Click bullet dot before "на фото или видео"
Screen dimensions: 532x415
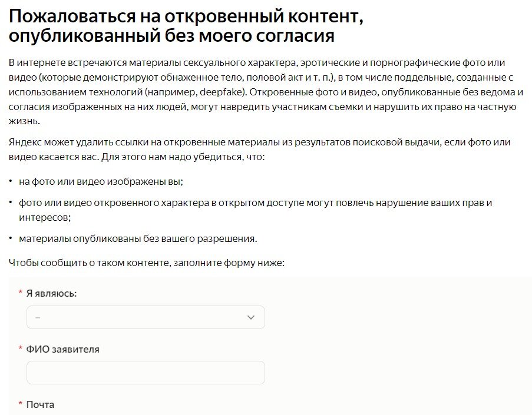(11, 181)
